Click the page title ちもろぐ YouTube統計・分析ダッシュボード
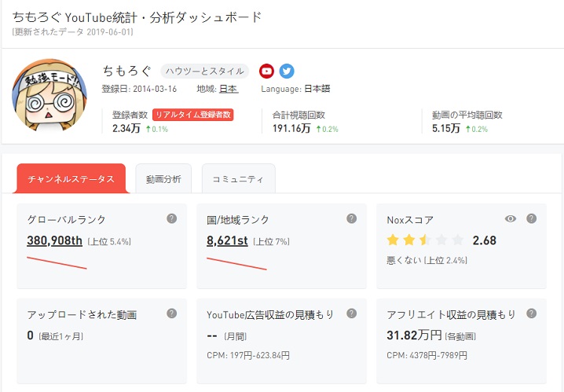This screenshot has width=564, height=392. (x=137, y=17)
